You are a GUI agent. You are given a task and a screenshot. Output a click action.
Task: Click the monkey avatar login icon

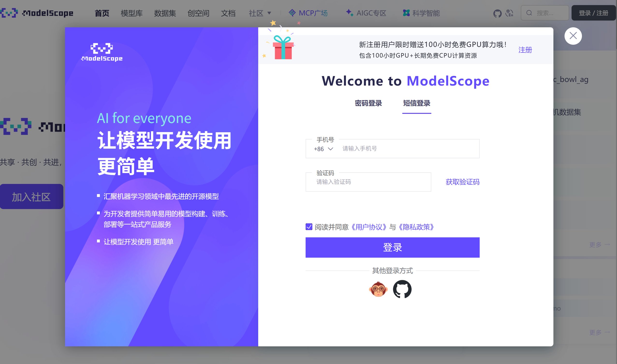tap(378, 289)
